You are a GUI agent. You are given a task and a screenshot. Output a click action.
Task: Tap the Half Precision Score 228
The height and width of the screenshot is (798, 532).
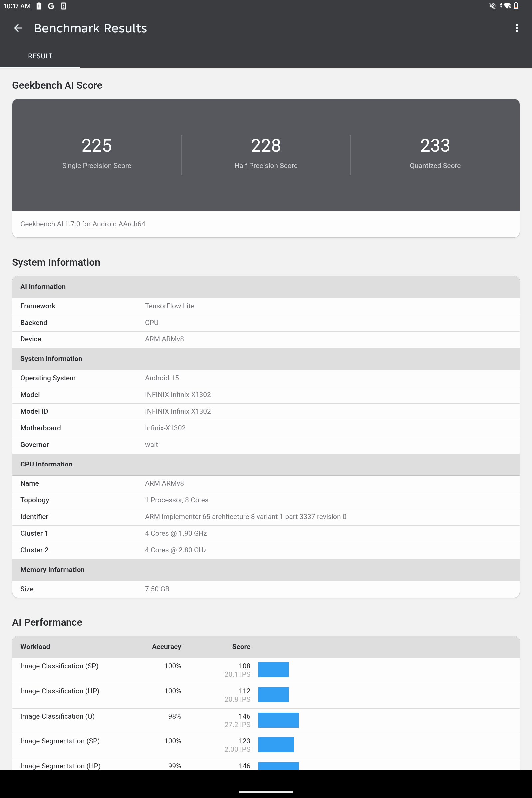(x=266, y=146)
